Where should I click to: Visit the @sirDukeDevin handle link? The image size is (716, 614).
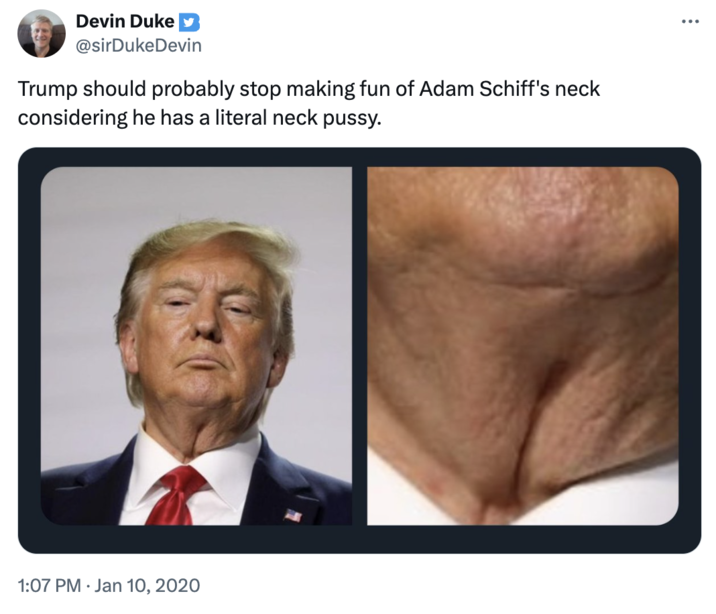(x=138, y=46)
